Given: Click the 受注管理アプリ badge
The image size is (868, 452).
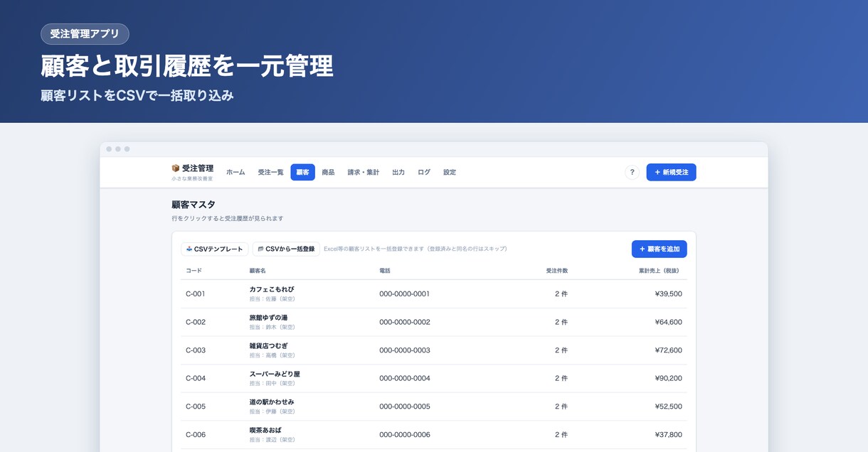Looking at the screenshot, I should pyautogui.click(x=85, y=34).
